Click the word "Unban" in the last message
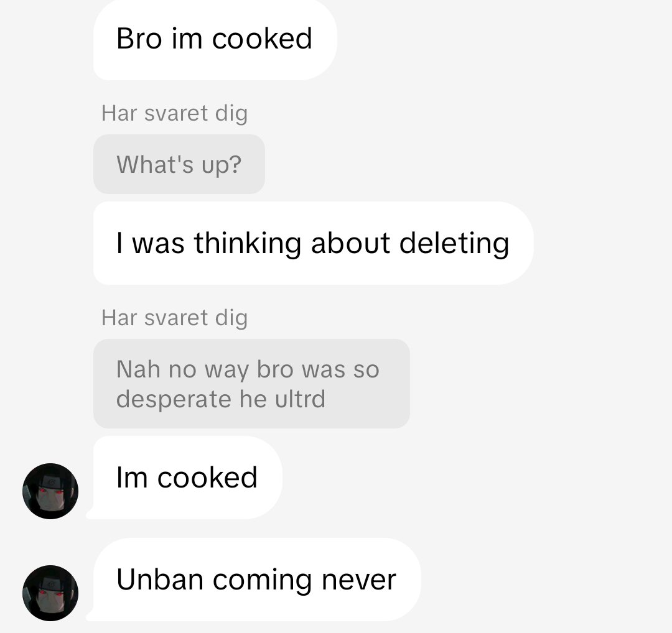The width and height of the screenshot is (672, 633). click(x=159, y=580)
